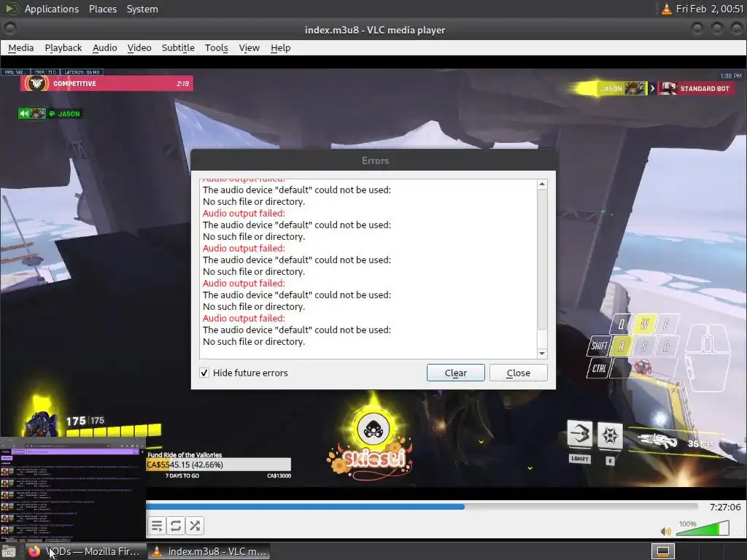Open the System panel menu
Viewport: 747px width, 560px height.
142,9
